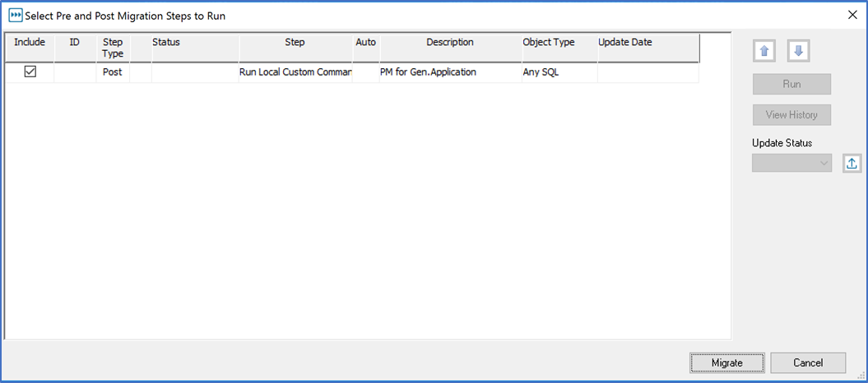Screen dimensions: 868x383
Task: Click the Step column header
Action: (295, 48)
